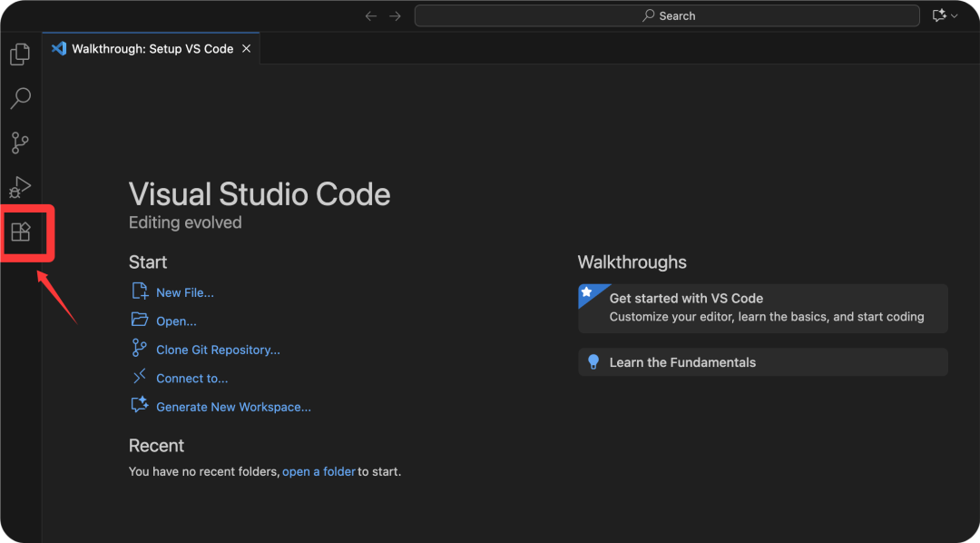The image size is (980, 543).
Task: Click the Editing evolved subtitle
Action: point(185,222)
